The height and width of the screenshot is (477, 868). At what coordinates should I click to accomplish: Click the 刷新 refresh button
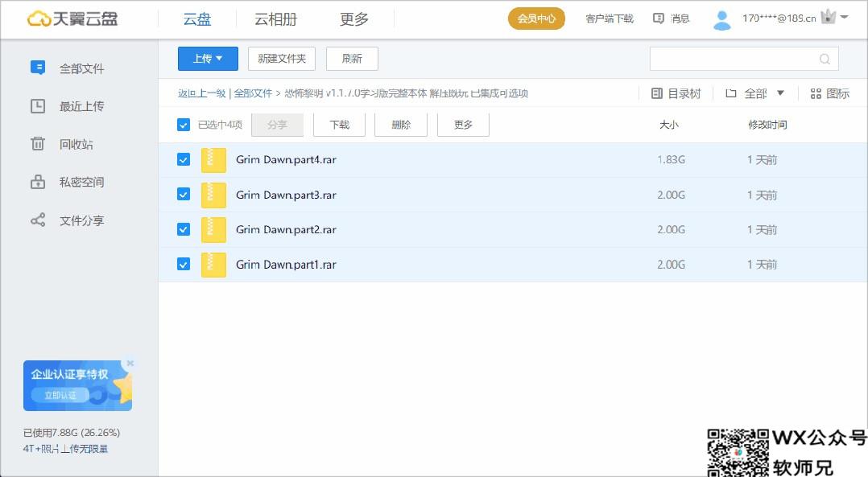352,59
